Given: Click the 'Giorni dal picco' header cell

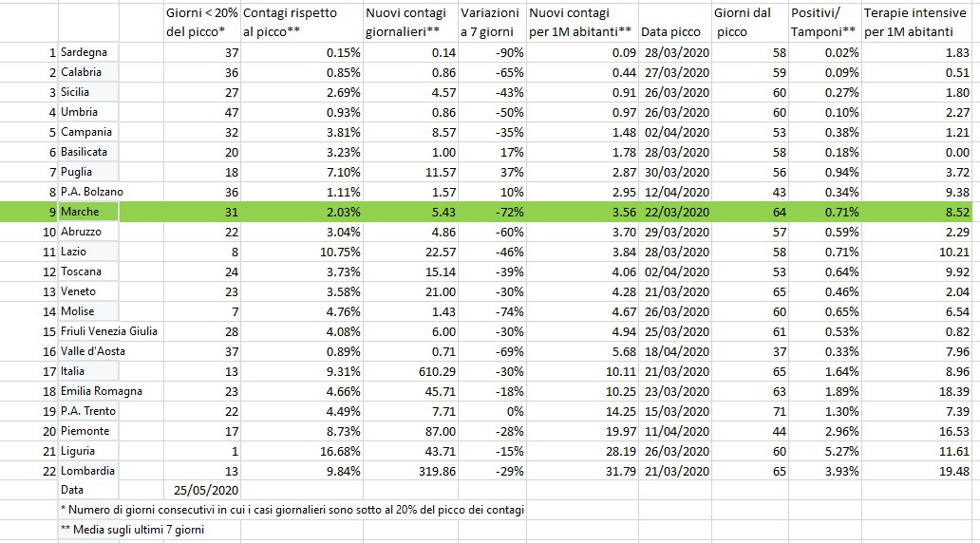Looking at the screenshot, I should pos(750,22).
